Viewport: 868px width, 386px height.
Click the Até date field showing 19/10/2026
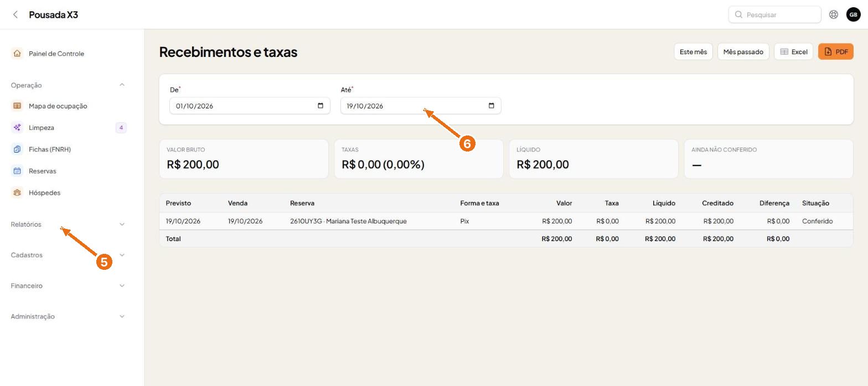coord(421,106)
